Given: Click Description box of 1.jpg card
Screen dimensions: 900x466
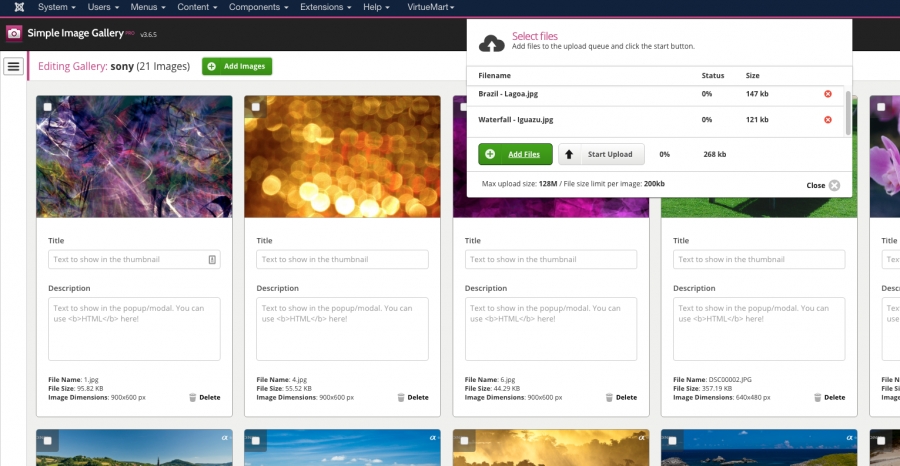Looking at the screenshot, I should tap(134, 329).
